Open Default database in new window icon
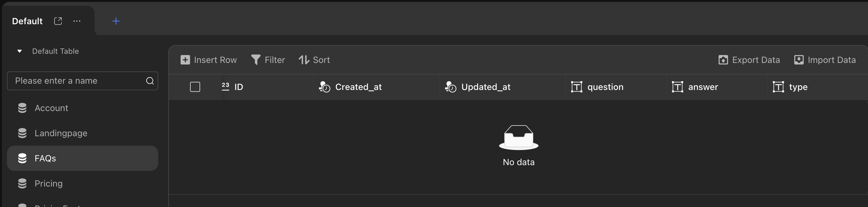 pos(58,21)
